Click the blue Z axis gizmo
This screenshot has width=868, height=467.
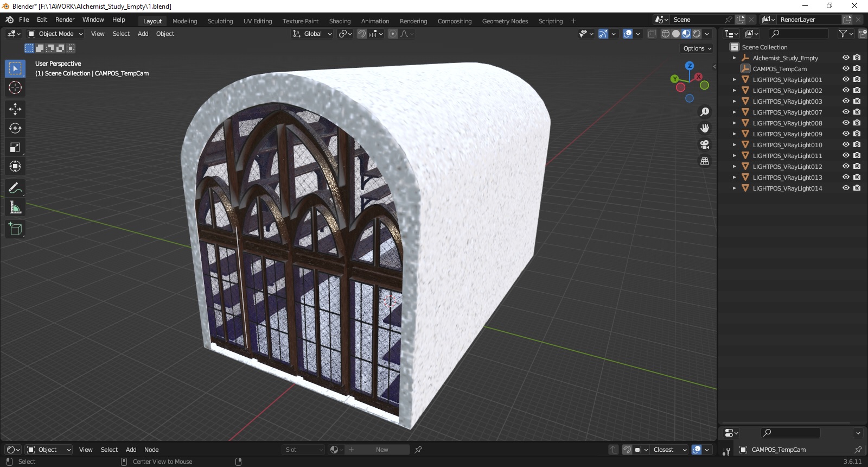(690, 66)
